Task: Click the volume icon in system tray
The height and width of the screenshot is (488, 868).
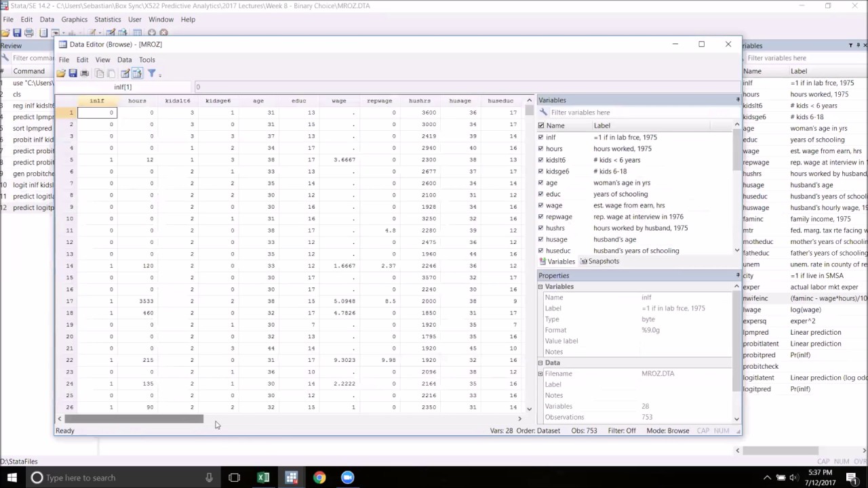Action: coord(793,478)
